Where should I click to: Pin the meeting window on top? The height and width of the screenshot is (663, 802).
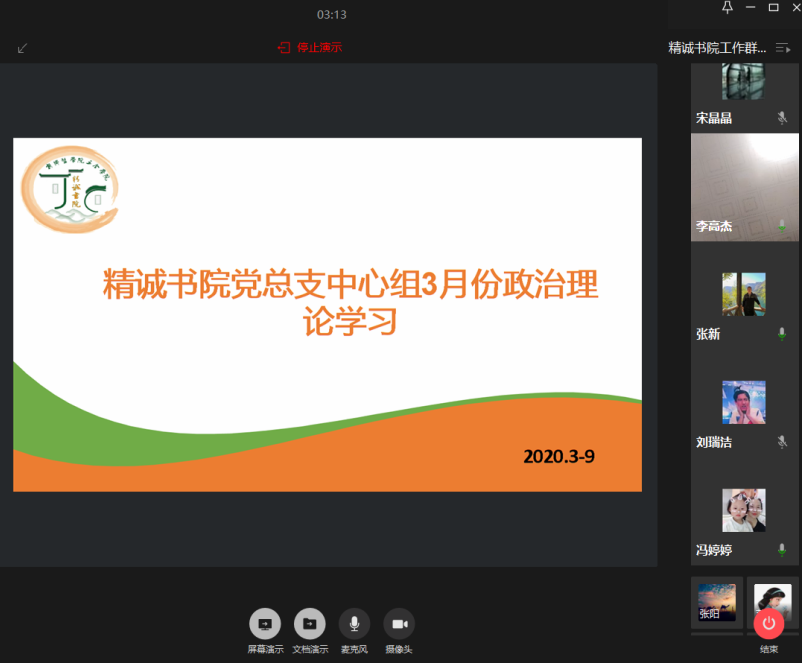click(x=727, y=8)
